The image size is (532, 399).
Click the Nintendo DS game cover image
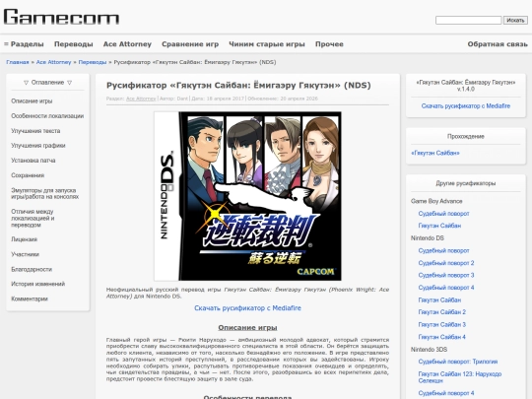point(247,196)
